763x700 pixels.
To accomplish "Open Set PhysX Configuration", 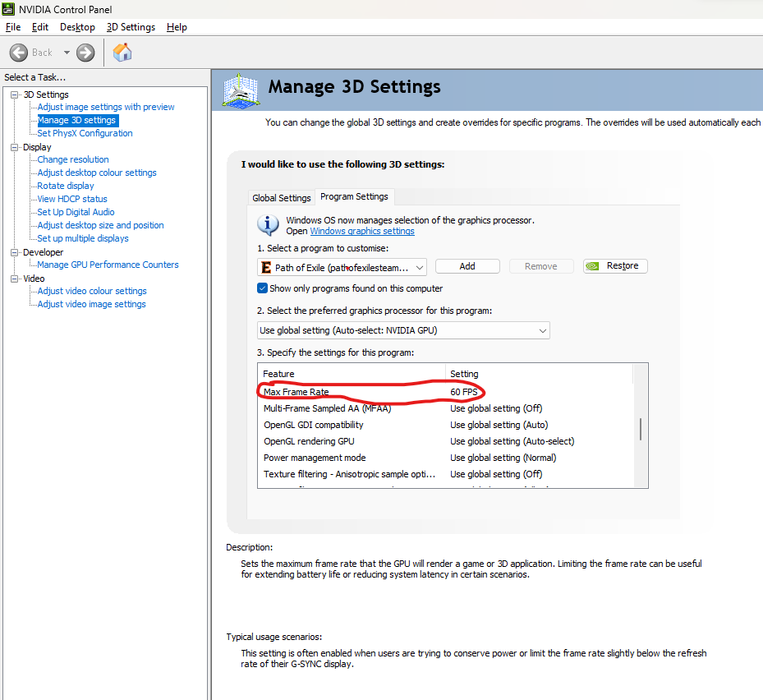I will [85, 133].
